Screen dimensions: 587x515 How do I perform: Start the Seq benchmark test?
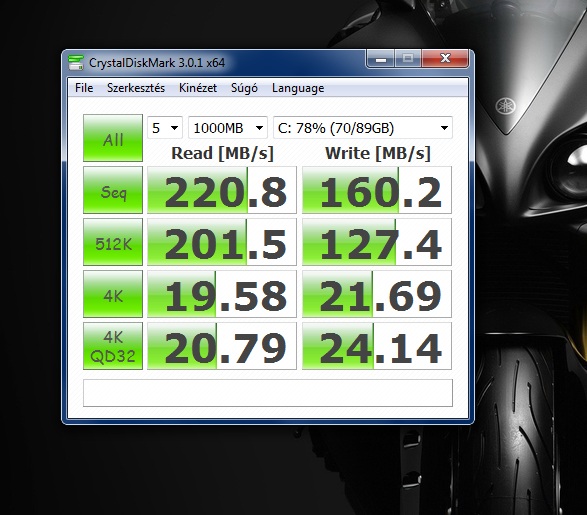pyautogui.click(x=113, y=190)
